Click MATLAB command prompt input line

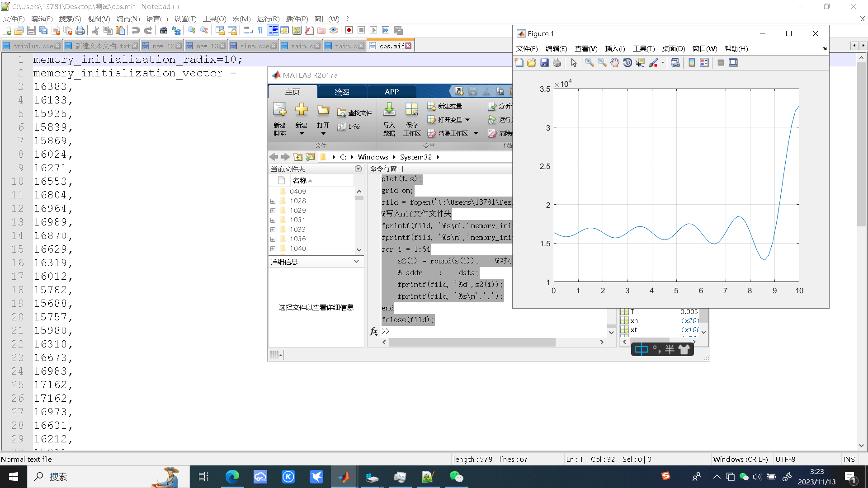pos(495,331)
